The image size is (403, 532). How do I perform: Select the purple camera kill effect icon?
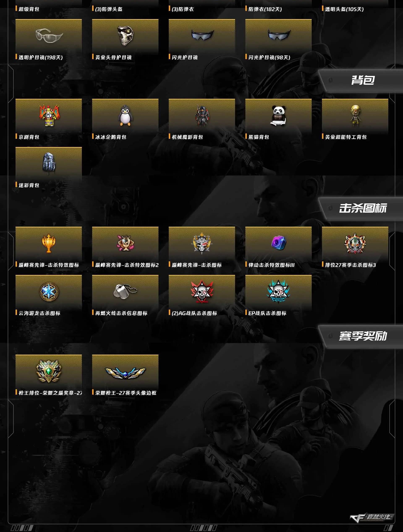(279, 242)
